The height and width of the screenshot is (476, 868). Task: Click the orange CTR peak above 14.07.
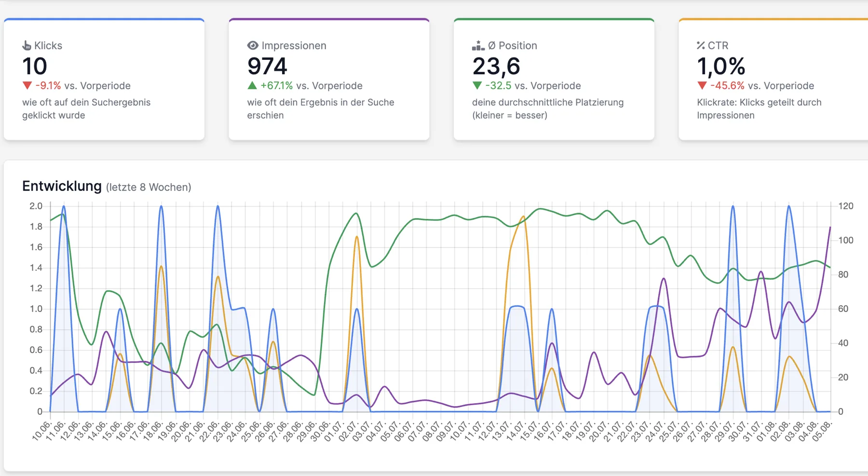coord(523,217)
